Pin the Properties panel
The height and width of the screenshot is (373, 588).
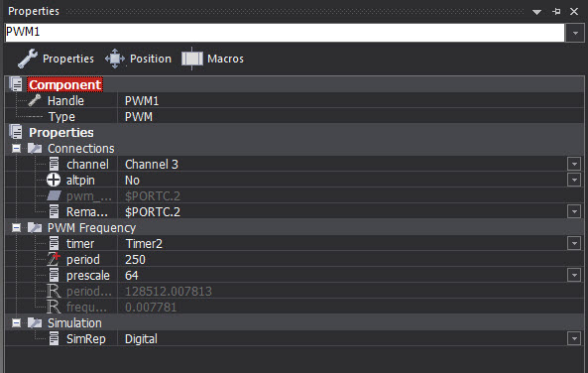point(556,12)
